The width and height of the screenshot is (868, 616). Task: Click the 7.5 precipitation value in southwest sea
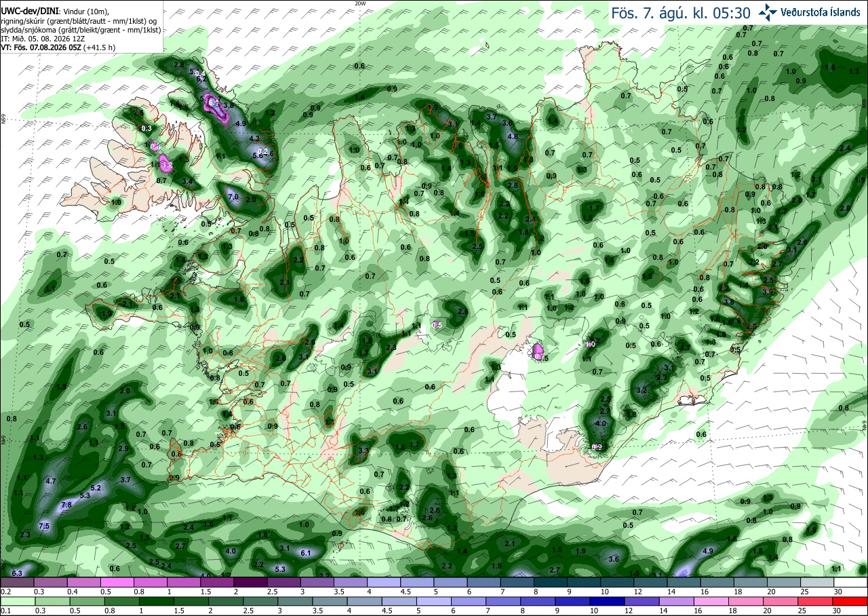coord(45,526)
